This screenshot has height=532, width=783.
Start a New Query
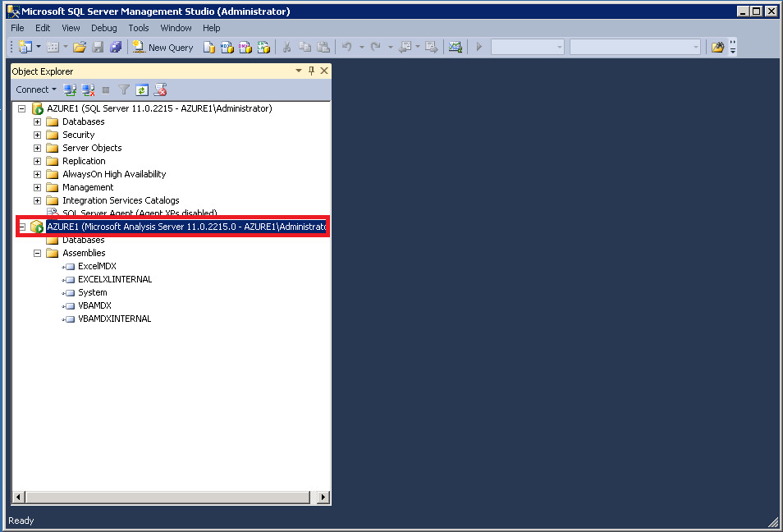tap(163, 48)
